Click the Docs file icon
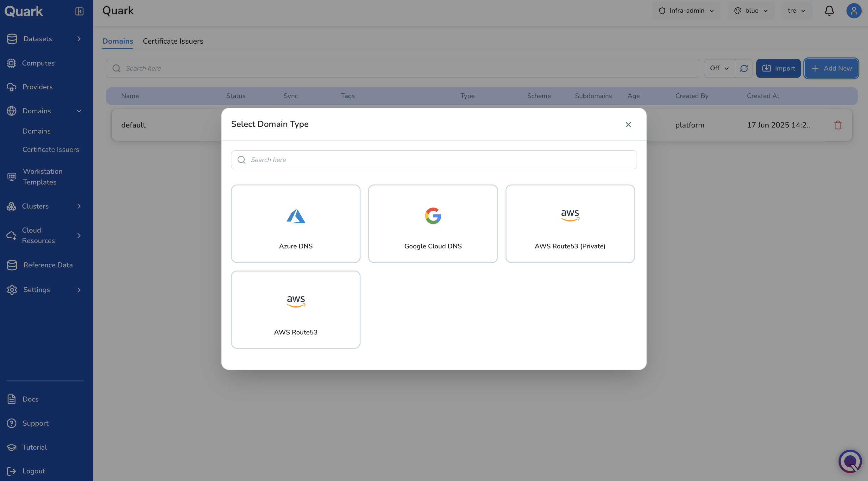The height and width of the screenshot is (481, 868). [x=11, y=399]
